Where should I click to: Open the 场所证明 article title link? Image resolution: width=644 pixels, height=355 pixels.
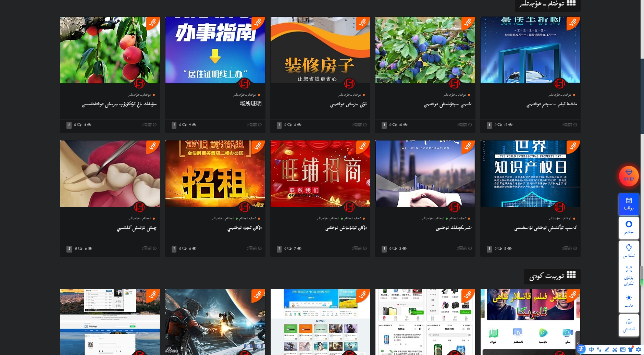pyautogui.click(x=250, y=103)
